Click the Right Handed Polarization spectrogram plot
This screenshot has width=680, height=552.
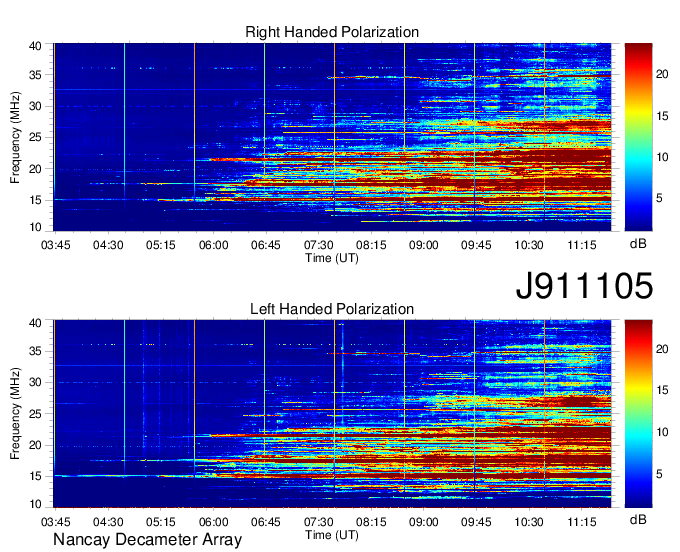click(332, 137)
